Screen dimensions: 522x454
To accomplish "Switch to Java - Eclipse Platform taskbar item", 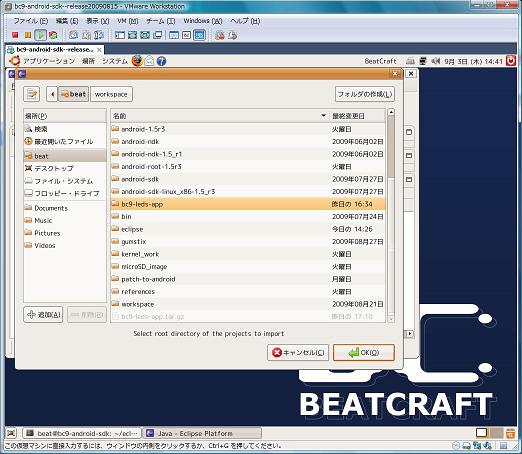I will pos(202,433).
